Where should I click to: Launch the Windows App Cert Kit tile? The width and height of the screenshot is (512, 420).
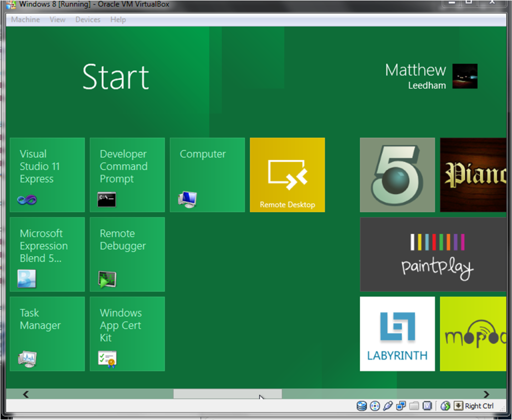pos(127,334)
